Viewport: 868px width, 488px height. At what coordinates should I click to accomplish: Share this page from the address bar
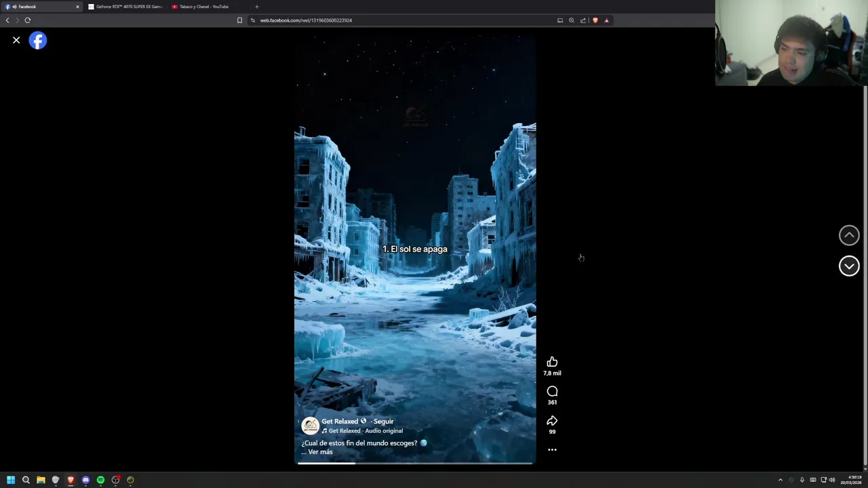pos(583,20)
